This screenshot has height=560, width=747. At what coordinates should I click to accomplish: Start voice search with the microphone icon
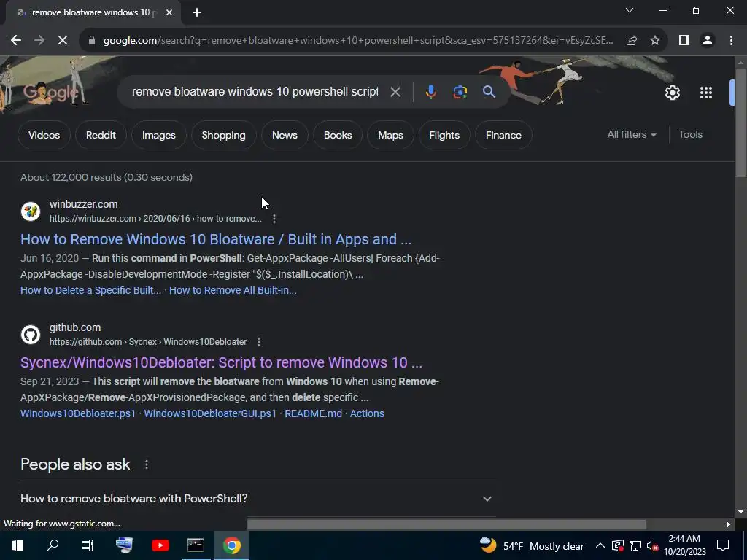point(430,92)
